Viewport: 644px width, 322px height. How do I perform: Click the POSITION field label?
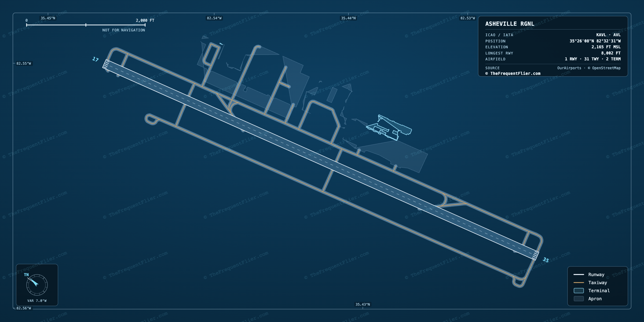point(495,41)
